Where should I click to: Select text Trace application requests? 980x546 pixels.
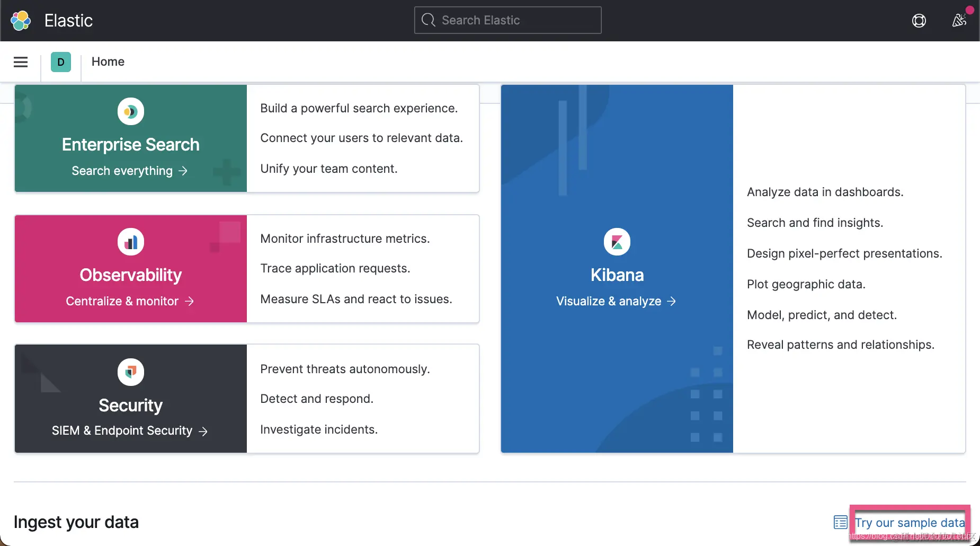click(x=335, y=268)
